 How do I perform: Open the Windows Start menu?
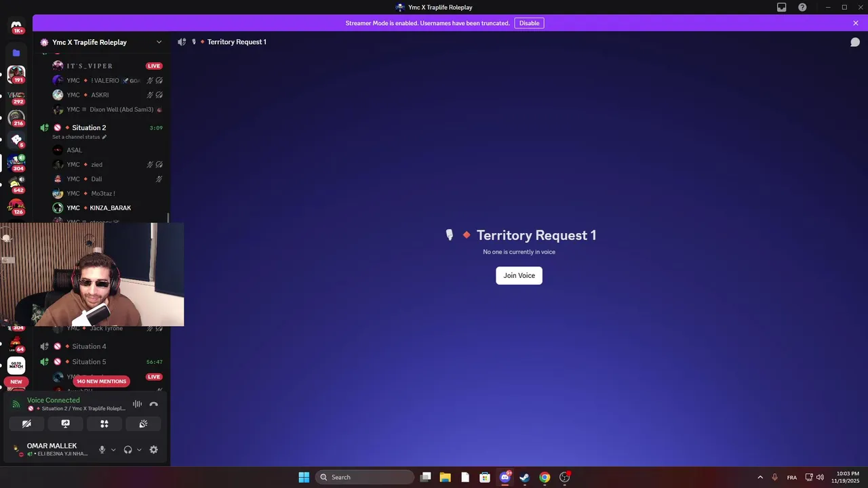pyautogui.click(x=304, y=477)
